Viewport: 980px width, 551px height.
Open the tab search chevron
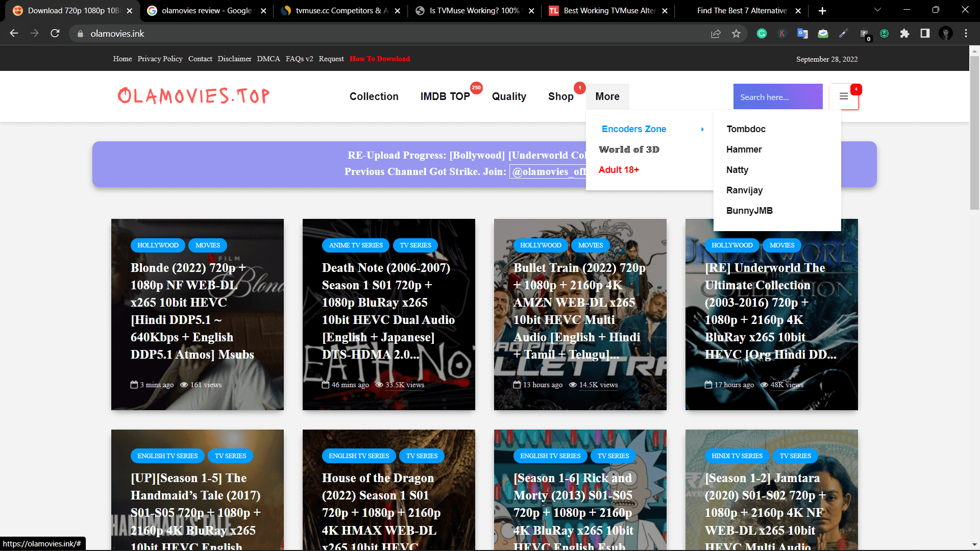[877, 10]
